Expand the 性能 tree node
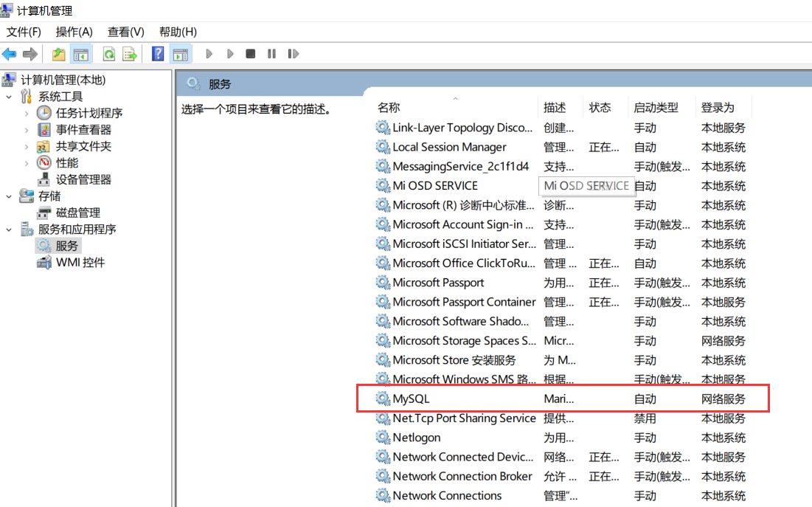This screenshot has width=812, height=507. pos(27,163)
